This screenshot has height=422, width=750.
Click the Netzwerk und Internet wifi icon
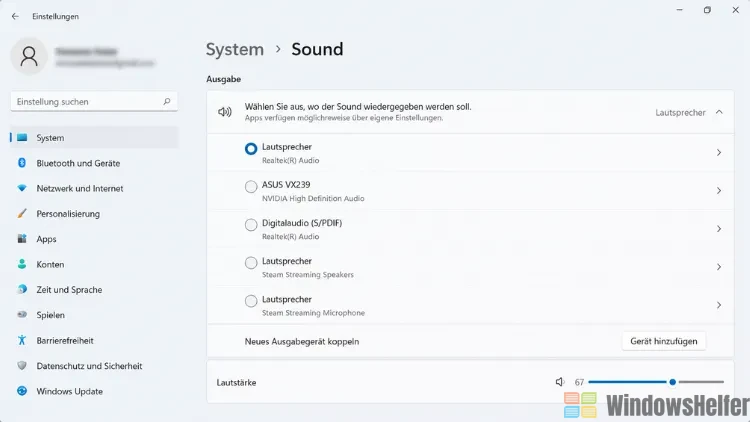click(22, 189)
